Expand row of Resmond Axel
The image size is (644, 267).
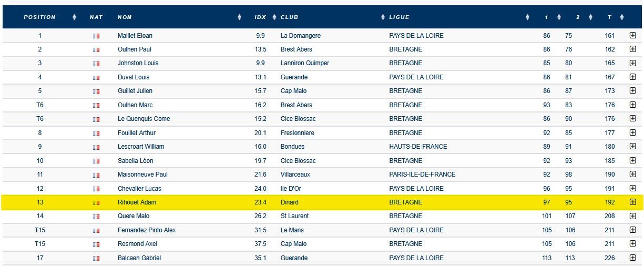[x=632, y=244]
